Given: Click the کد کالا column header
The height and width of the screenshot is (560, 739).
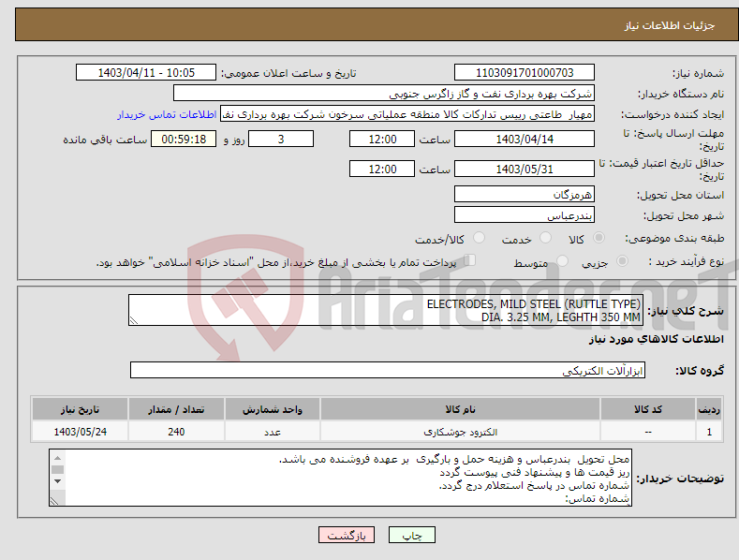Looking at the screenshot, I should (x=648, y=409).
